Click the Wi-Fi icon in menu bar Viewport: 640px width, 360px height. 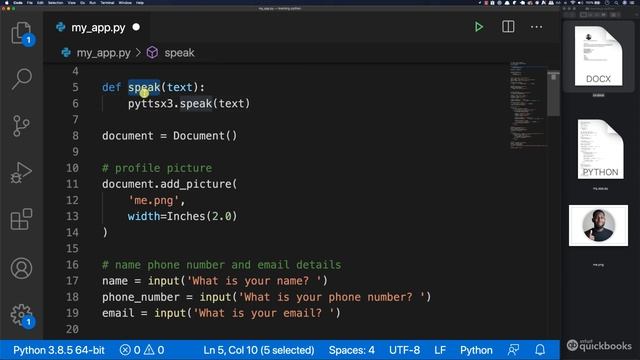click(572, 2)
